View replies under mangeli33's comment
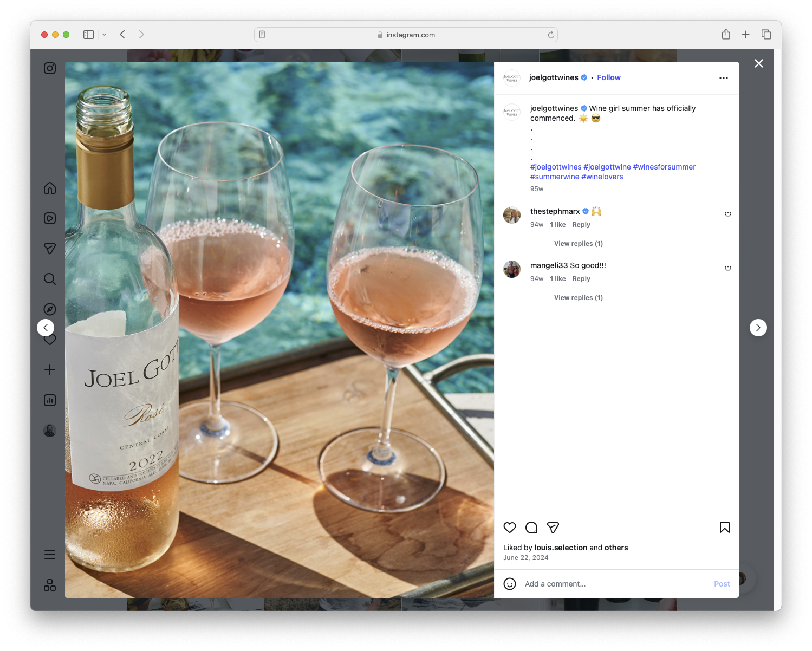 click(578, 298)
